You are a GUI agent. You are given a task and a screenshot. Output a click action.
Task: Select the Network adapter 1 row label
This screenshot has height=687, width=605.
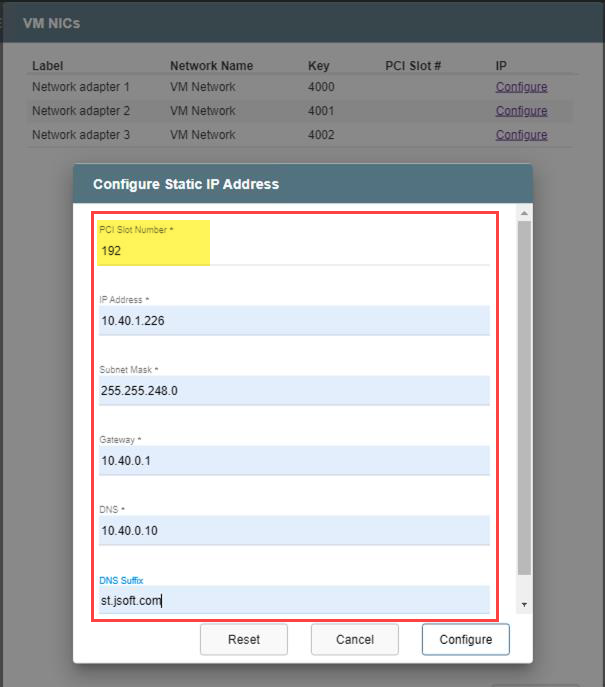point(81,87)
